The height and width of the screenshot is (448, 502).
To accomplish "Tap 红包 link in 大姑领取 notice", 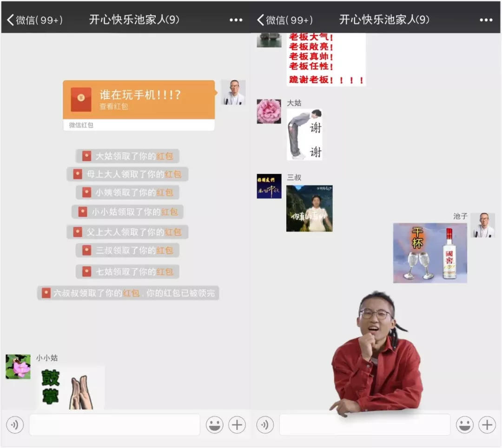I will click(165, 156).
